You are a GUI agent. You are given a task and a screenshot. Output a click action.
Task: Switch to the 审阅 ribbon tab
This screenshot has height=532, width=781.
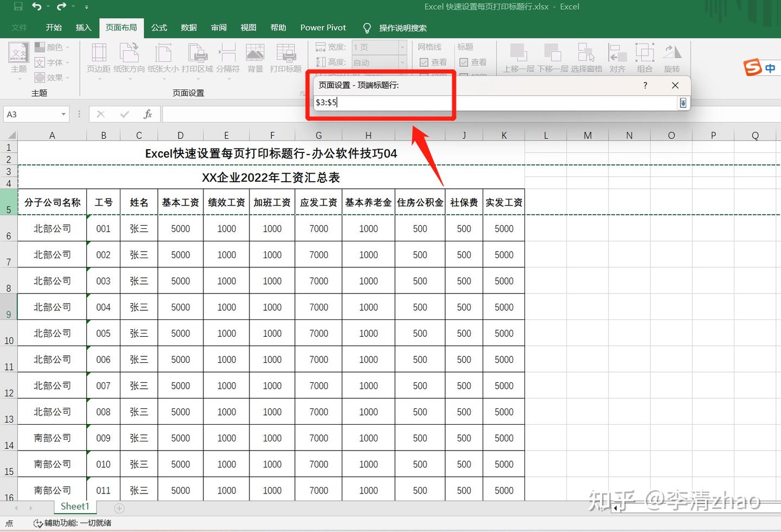219,28
